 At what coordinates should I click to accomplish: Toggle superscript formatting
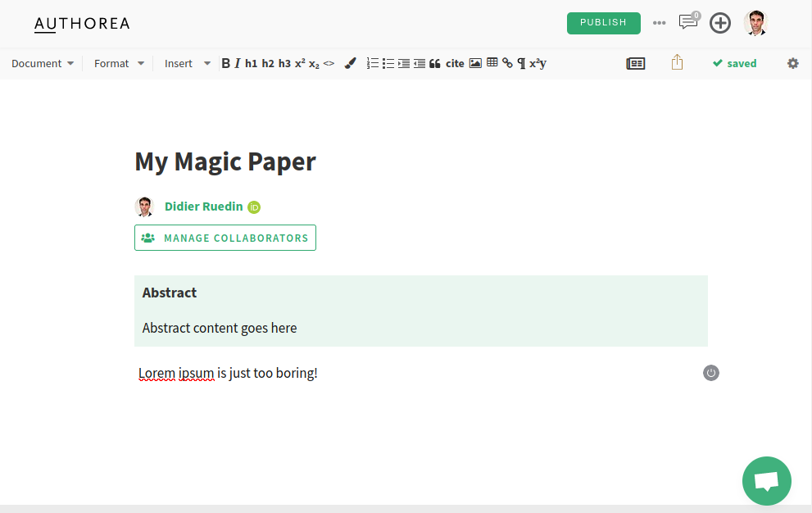[300, 63]
